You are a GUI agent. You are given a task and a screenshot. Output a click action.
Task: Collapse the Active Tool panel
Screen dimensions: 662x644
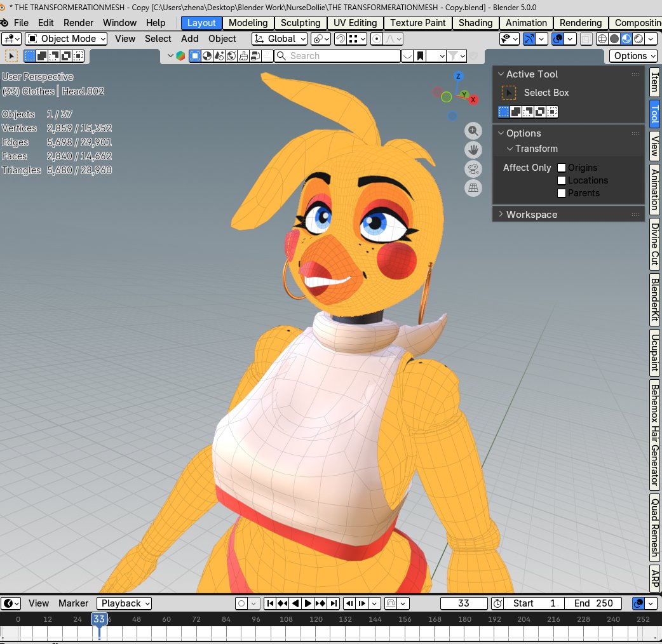point(501,74)
